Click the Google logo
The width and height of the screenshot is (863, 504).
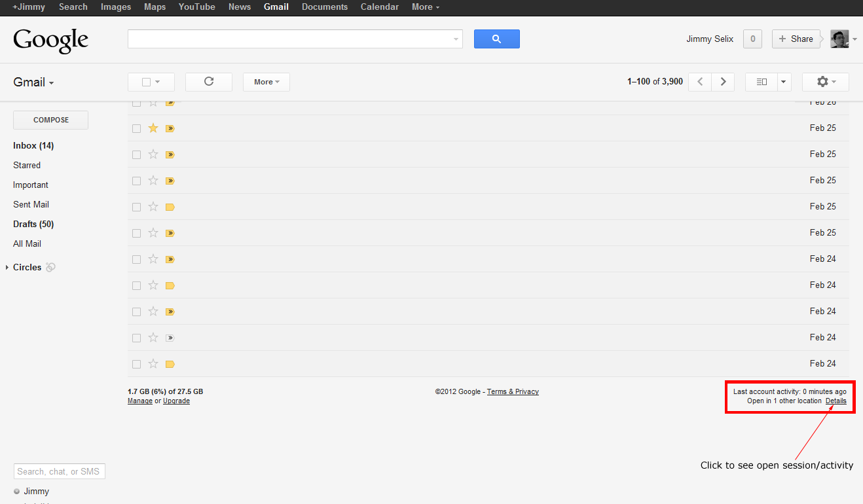[50, 41]
